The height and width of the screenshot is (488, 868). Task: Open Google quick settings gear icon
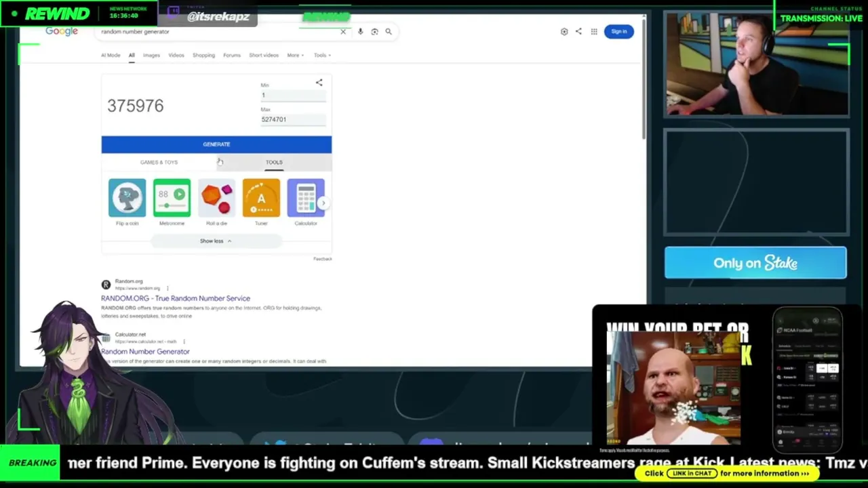coord(564,31)
